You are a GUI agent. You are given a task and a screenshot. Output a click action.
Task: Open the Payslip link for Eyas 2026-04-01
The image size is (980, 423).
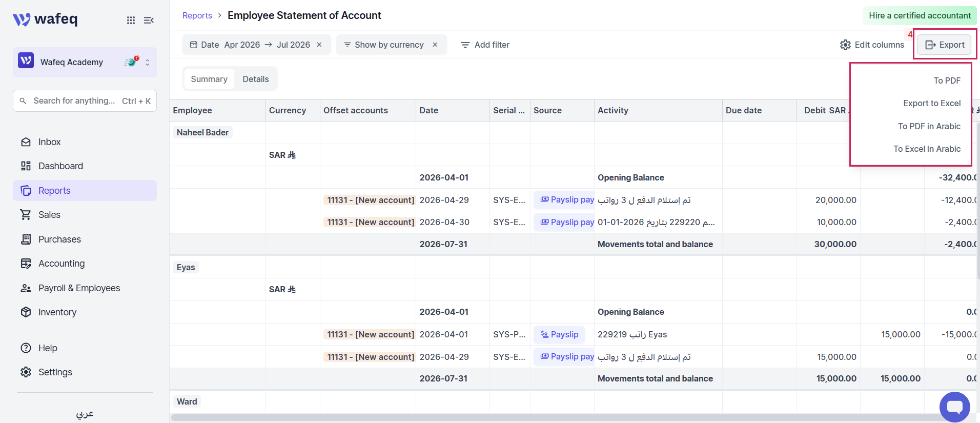click(560, 334)
